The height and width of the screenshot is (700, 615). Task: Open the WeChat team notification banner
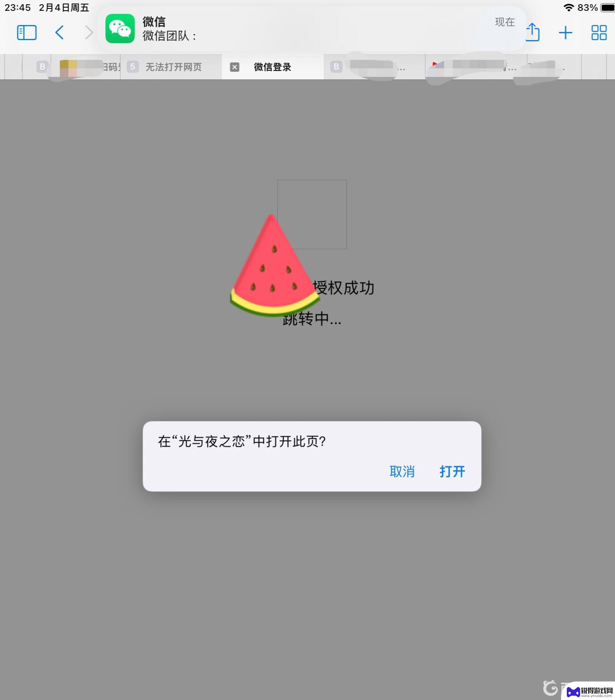pos(312,29)
